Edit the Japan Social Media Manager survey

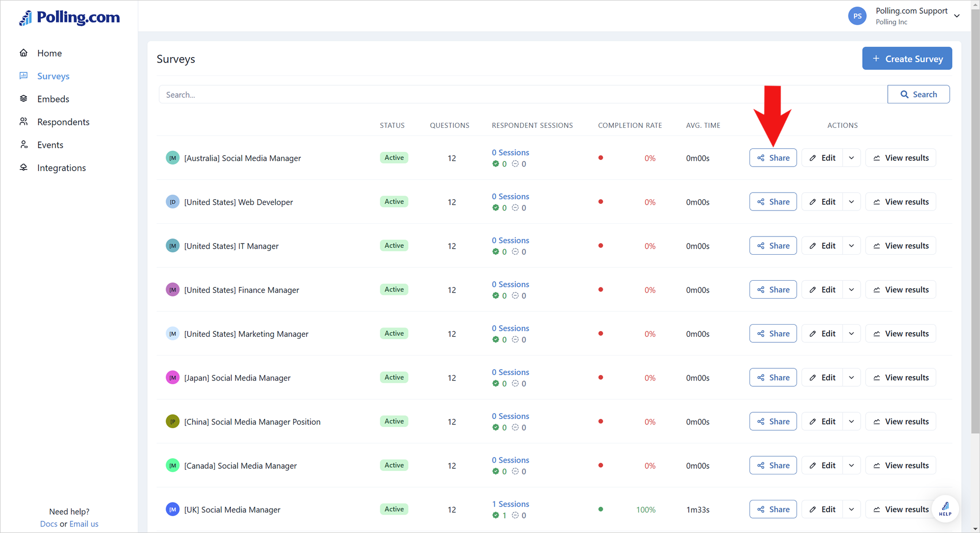tap(822, 378)
